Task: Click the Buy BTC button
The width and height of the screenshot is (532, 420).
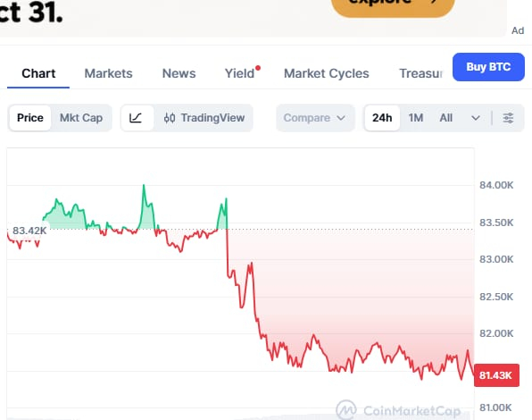Action: [x=488, y=67]
